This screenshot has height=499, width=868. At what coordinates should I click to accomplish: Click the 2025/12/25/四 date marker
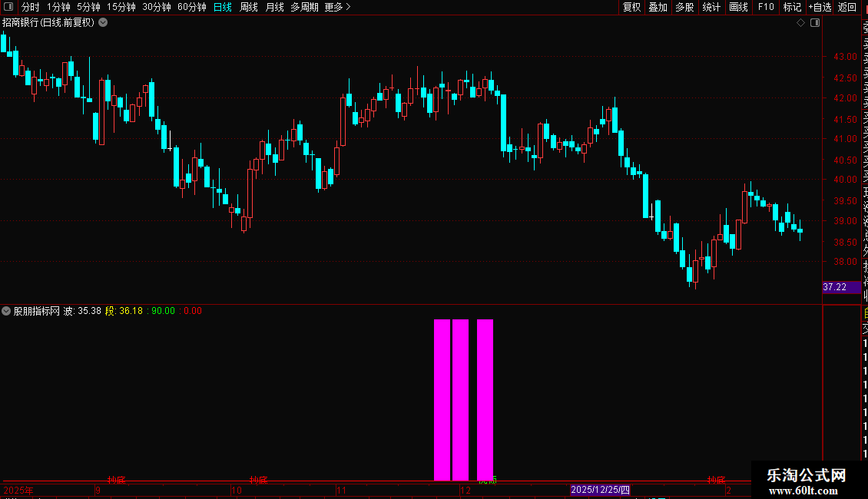pyautogui.click(x=600, y=490)
